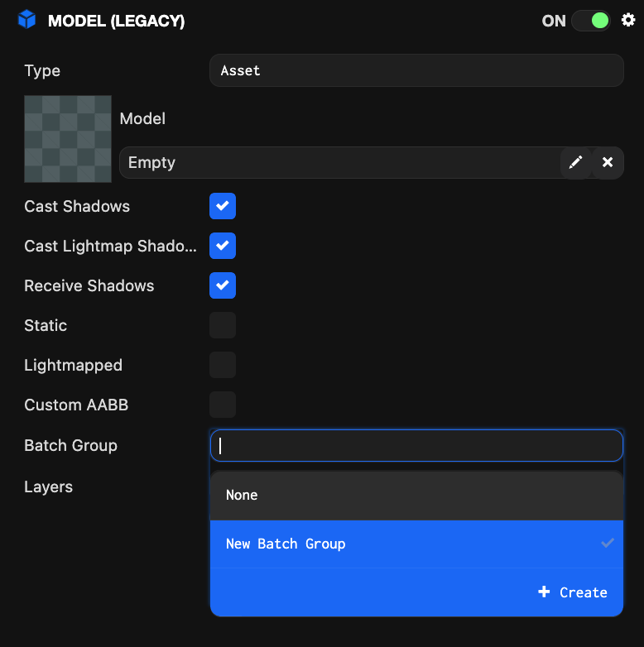Choose New Batch Group option
This screenshot has height=647, width=644.
416,544
